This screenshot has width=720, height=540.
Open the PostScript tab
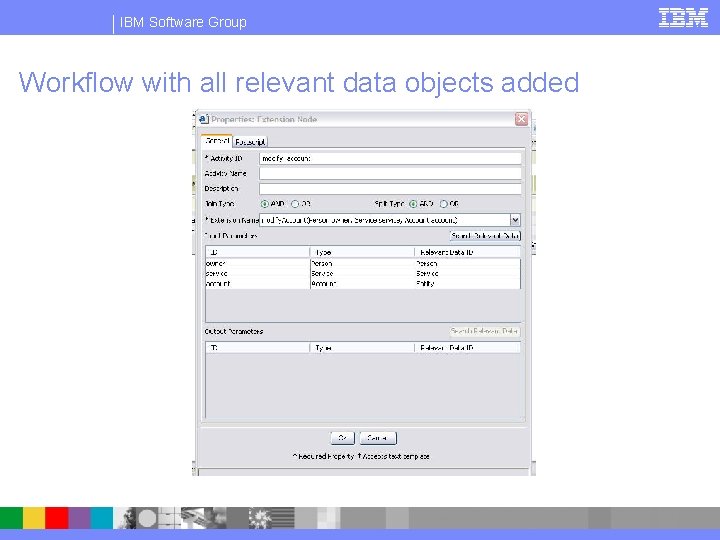[250, 142]
